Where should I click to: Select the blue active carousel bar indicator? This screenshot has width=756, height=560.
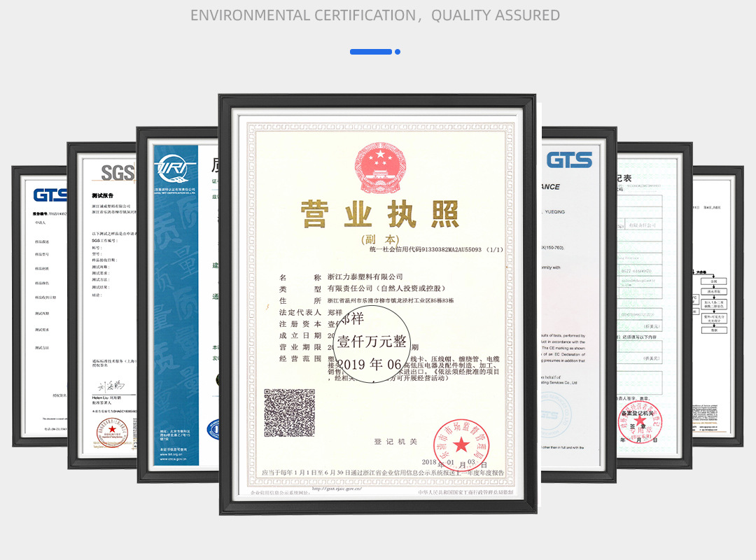371,52
